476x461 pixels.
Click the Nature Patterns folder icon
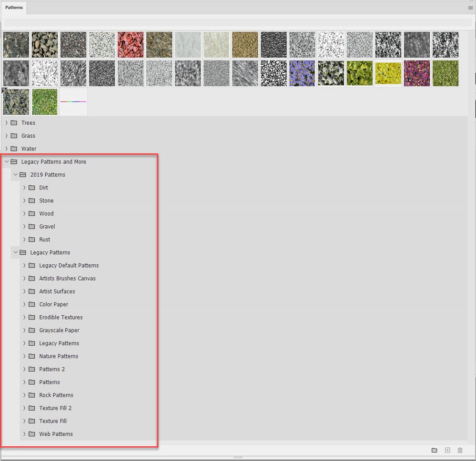click(32, 356)
